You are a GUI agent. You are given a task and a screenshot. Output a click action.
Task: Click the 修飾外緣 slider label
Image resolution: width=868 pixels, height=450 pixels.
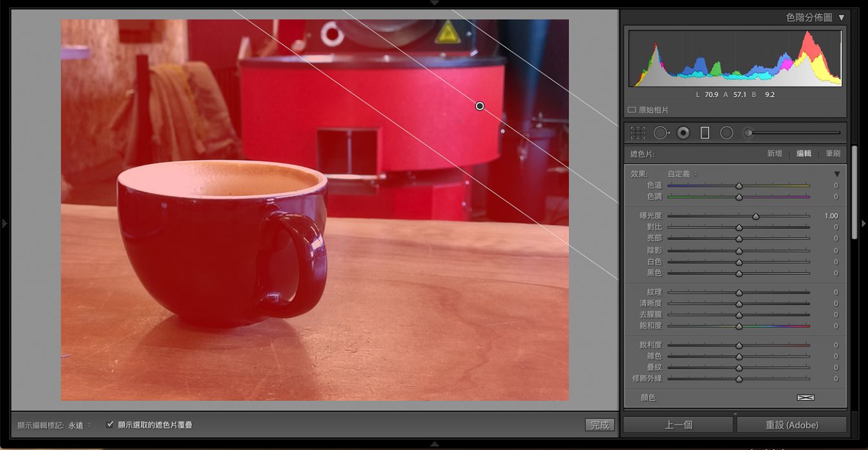(646, 379)
